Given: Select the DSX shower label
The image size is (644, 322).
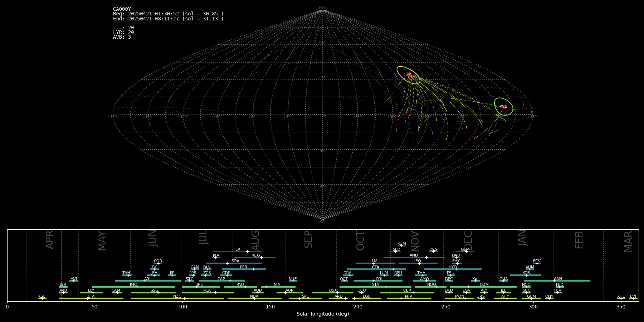Looking at the screenshot, I should tap(333, 291).
